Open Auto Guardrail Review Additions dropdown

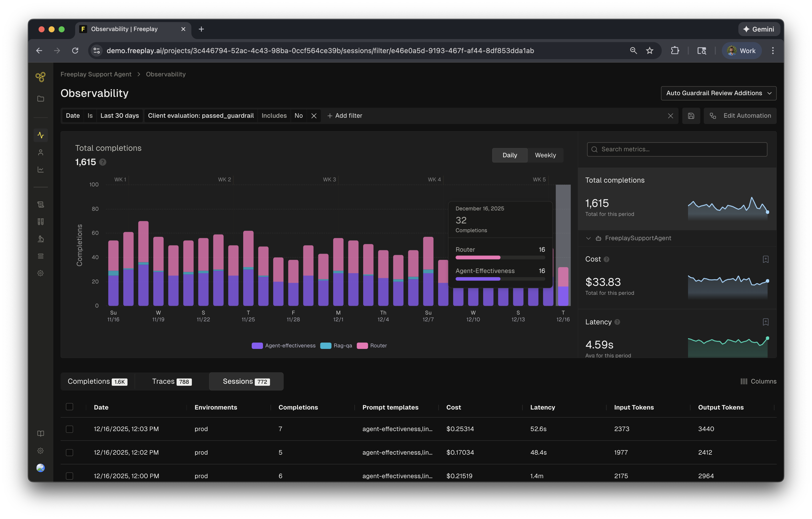point(718,93)
